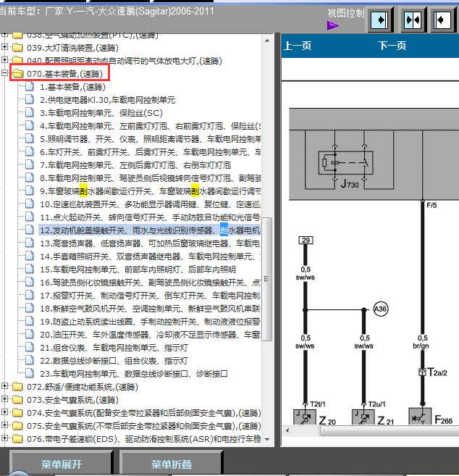Click the diagram horizontal scrollbar thumb
The image size is (459, 476).
(389, 430)
